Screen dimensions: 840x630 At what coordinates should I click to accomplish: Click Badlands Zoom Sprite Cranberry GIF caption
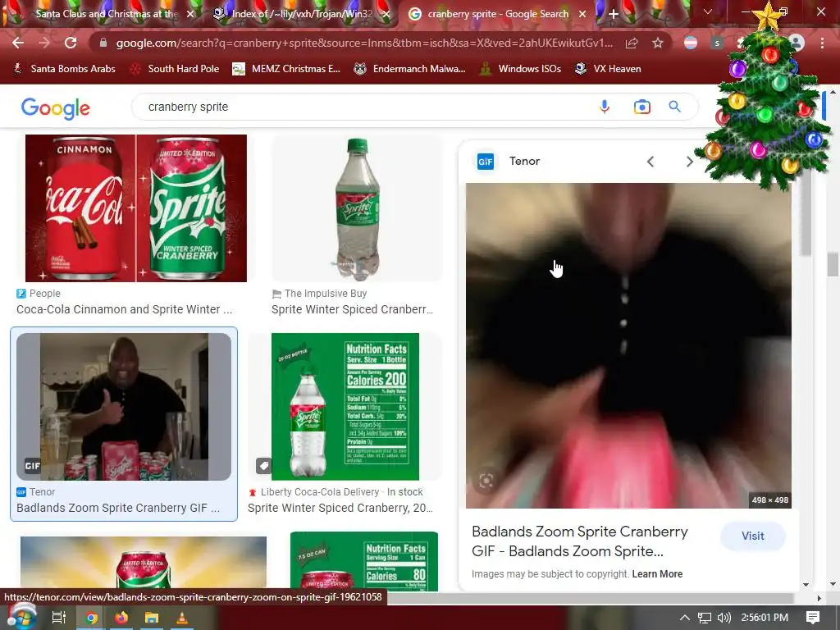point(118,508)
